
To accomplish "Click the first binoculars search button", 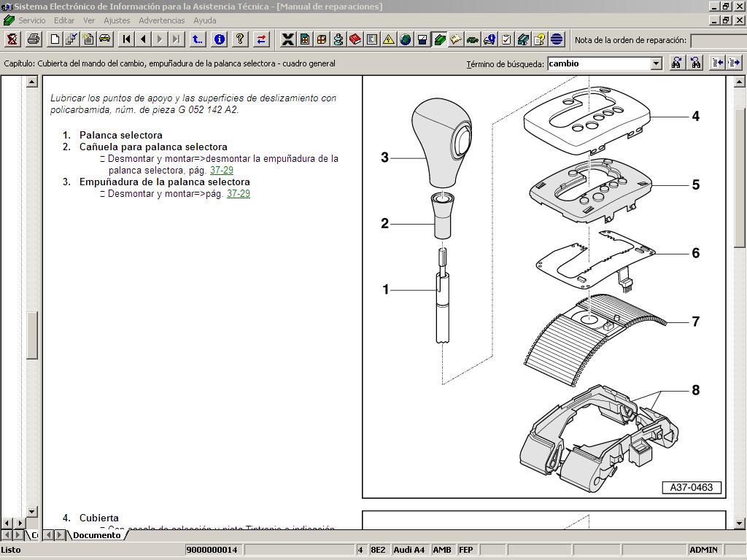I will pos(676,63).
